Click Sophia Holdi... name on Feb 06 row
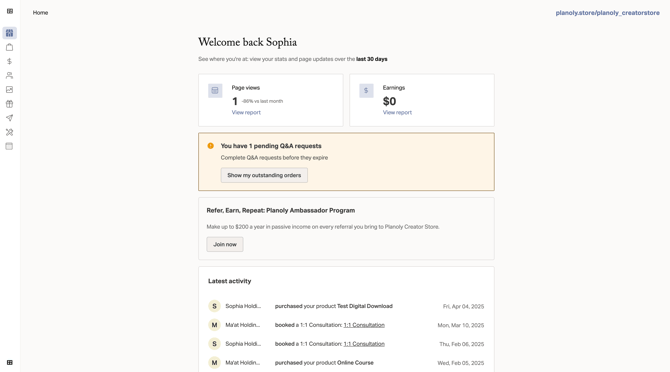This screenshot has width=670, height=372. (x=243, y=344)
